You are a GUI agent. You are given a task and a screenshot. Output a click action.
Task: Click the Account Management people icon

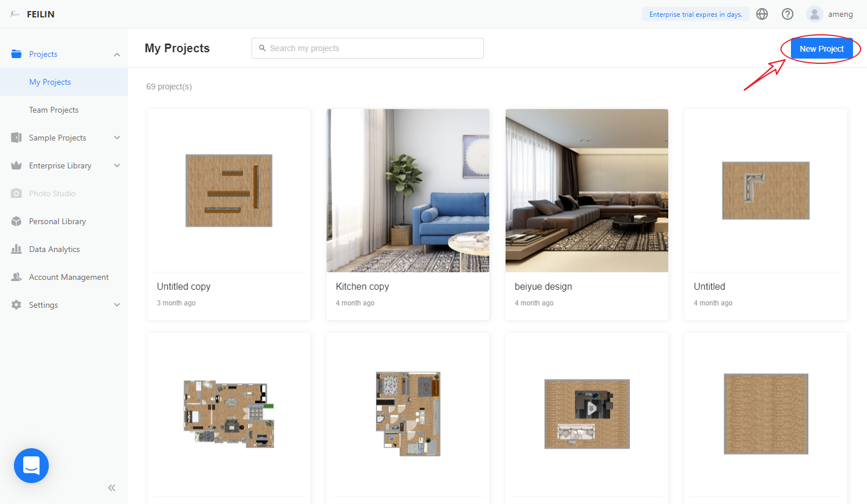16,277
